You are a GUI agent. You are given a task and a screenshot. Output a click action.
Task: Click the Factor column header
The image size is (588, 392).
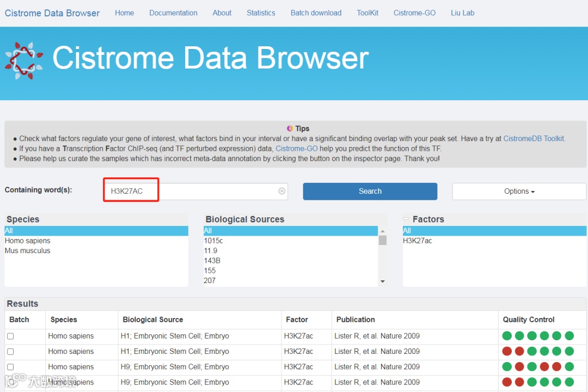[x=297, y=320]
